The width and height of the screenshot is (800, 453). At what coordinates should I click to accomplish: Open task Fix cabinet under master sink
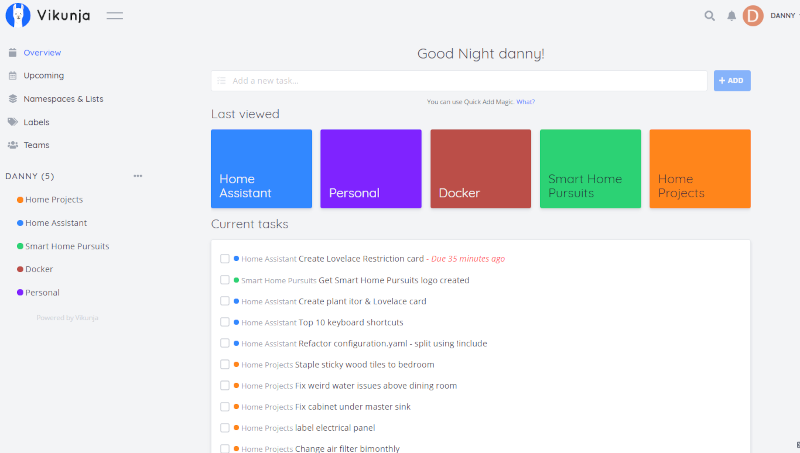click(353, 407)
